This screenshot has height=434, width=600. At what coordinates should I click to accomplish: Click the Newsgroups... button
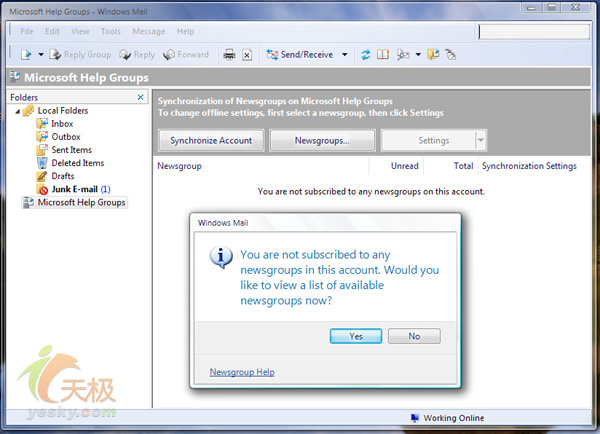pyautogui.click(x=322, y=140)
